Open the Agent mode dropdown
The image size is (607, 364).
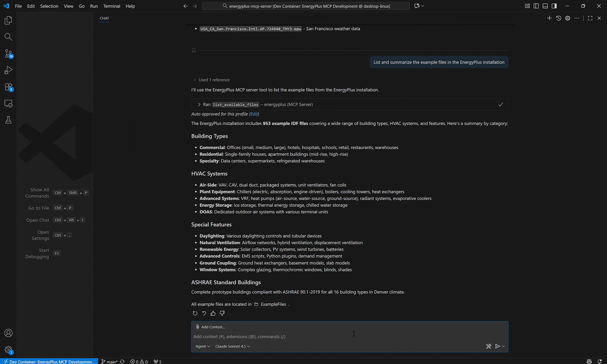click(202, 346)
